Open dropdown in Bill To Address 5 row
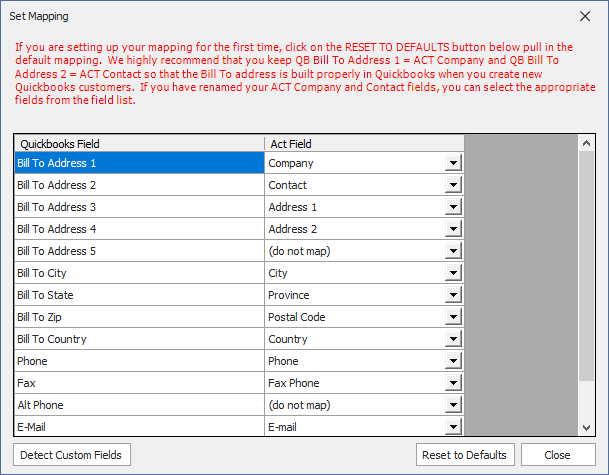The width and height of the screenshot is (609, 475). pyautogui.click(x=453, y=251)
